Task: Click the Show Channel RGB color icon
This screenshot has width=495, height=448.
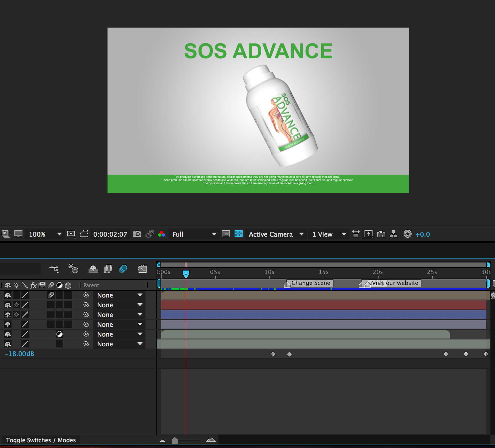Action: tap(162, 234)
